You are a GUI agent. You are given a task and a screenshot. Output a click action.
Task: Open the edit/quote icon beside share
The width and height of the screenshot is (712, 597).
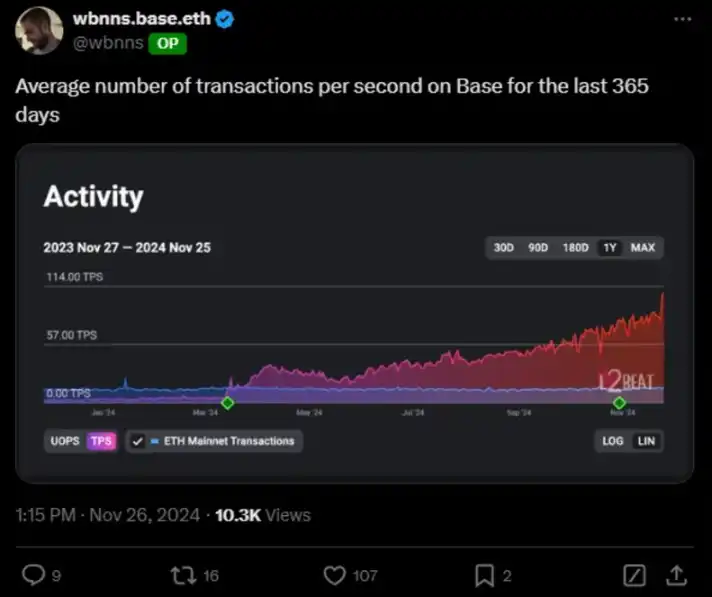(x=633, y=575)
